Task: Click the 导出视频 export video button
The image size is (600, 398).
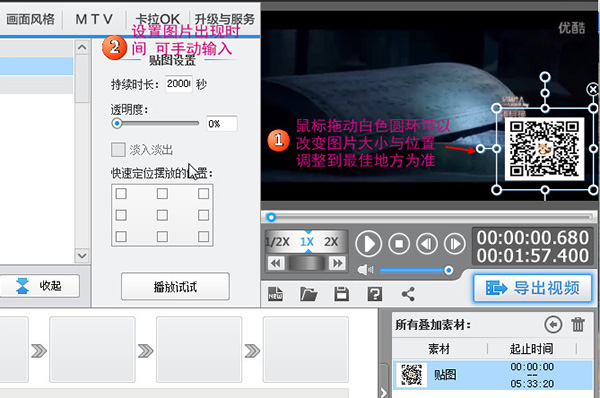Action: tap(532, 288)
